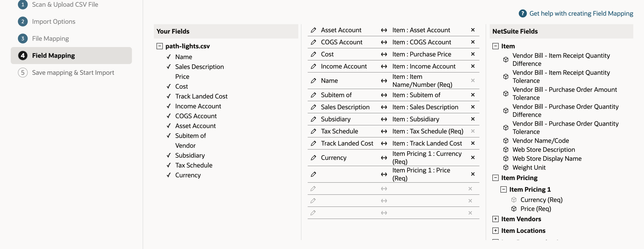The image size is (644, 249).
Task: Select Web Store Display Name NetSuite field
Action: point(547,158)
